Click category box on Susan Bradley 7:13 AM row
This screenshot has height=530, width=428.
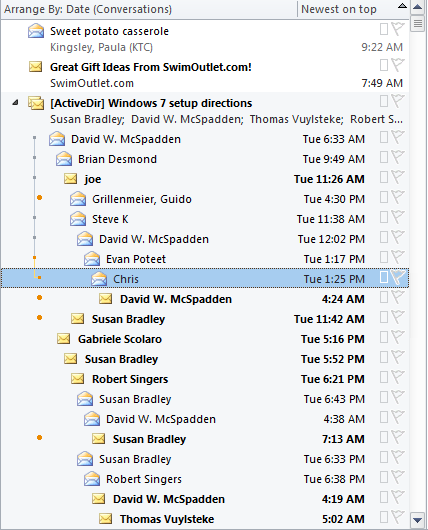[384, 437]
